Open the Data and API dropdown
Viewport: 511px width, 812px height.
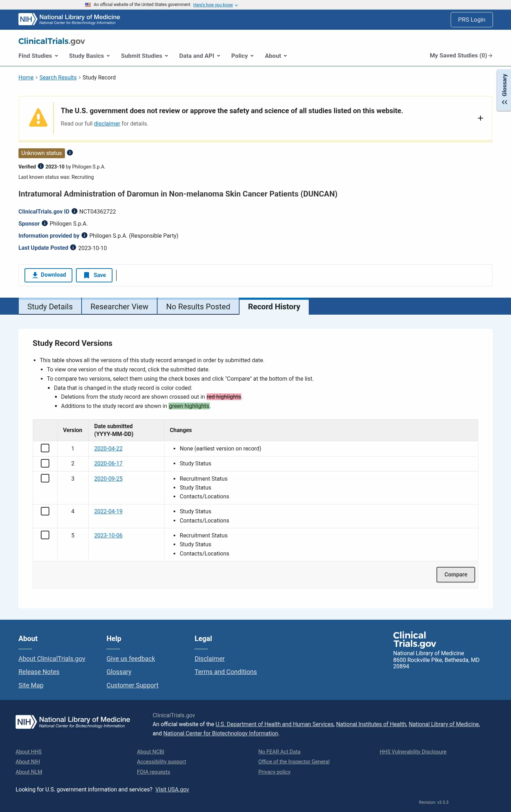click(200, 56)
